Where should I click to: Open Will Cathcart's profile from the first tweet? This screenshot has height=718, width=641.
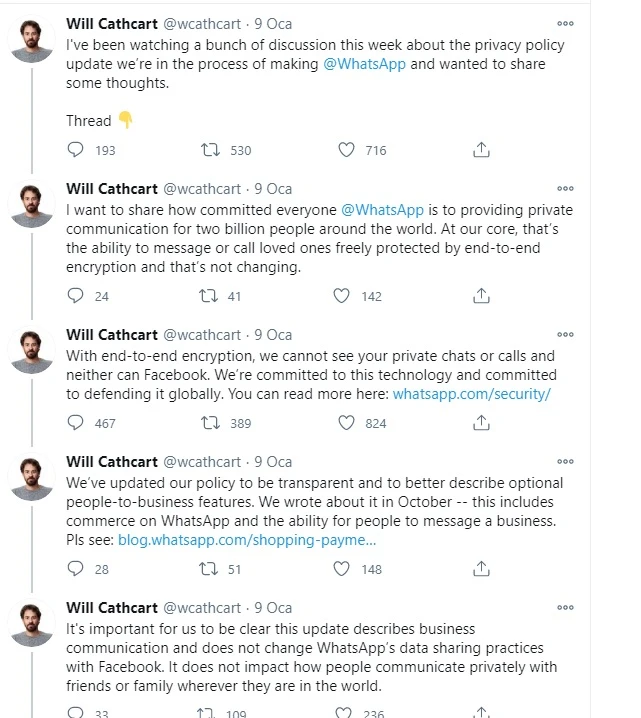click(112, 23)
